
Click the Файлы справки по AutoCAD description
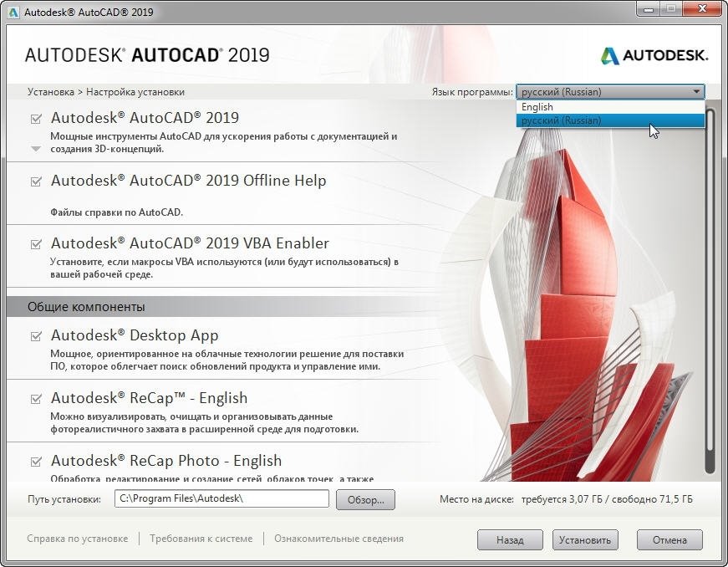tap(116, 212)
